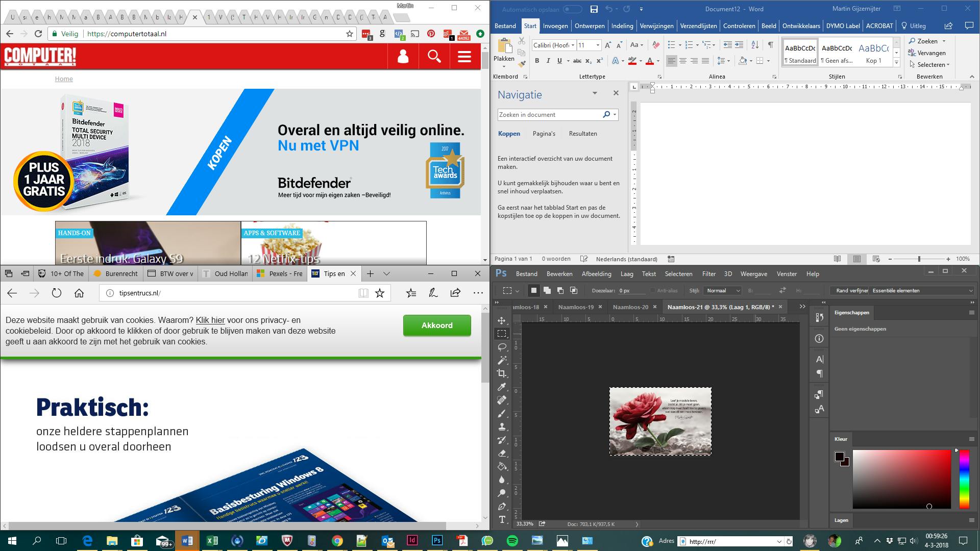Pick the Eyedropper tool in Photoshop
This screenshot has width=980, height=551.
tap(502, 387)
